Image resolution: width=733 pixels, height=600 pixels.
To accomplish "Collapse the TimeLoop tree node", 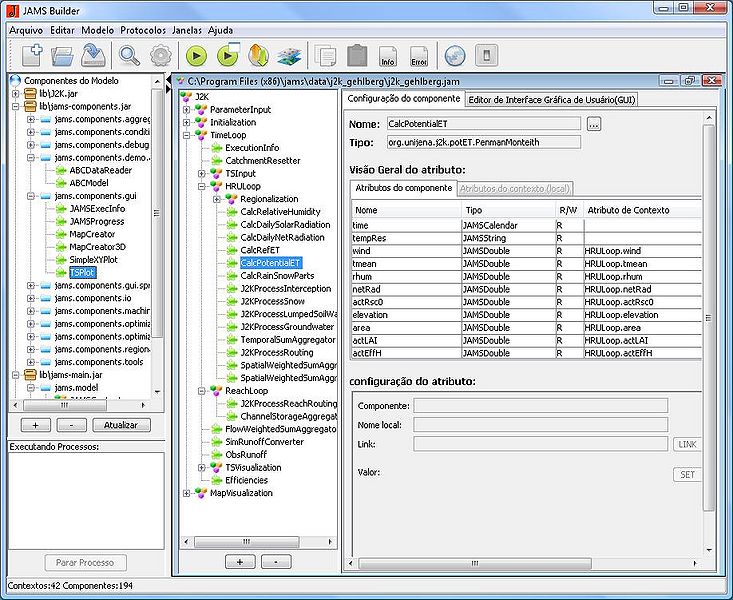I will tap(187, 135).
